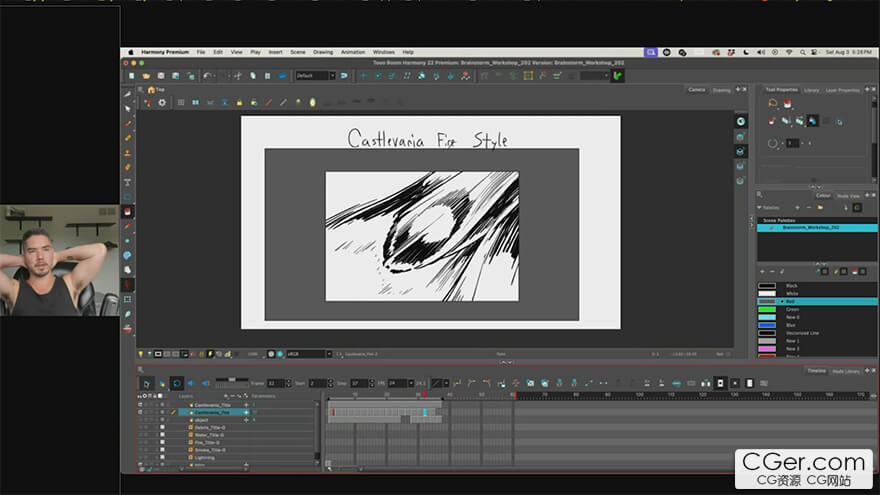Switch to the Layer Properties tab
The image size is (880, 495).
(842, 90)
